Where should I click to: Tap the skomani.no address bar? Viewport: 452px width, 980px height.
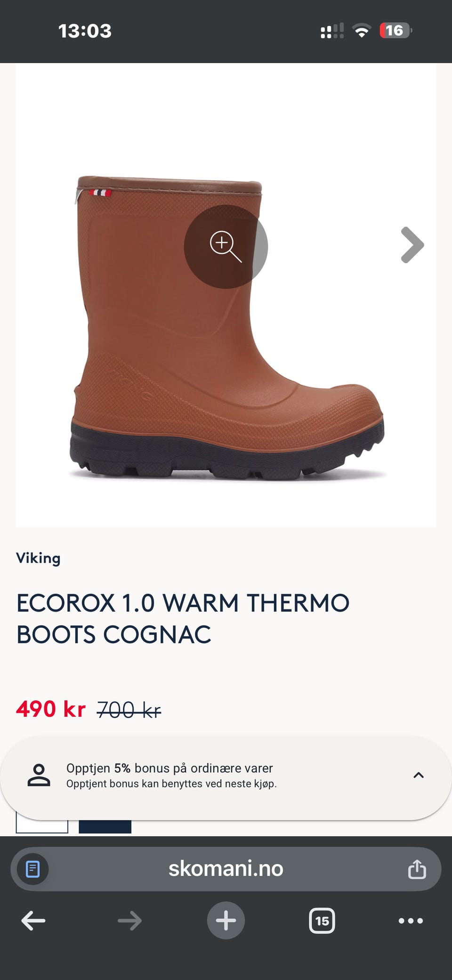point(226,869)
